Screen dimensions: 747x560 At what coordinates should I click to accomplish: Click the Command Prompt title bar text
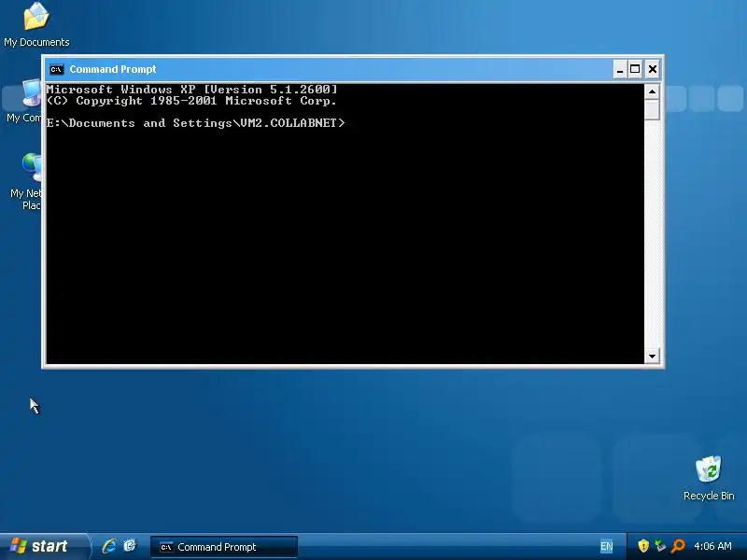click(113, 69)
